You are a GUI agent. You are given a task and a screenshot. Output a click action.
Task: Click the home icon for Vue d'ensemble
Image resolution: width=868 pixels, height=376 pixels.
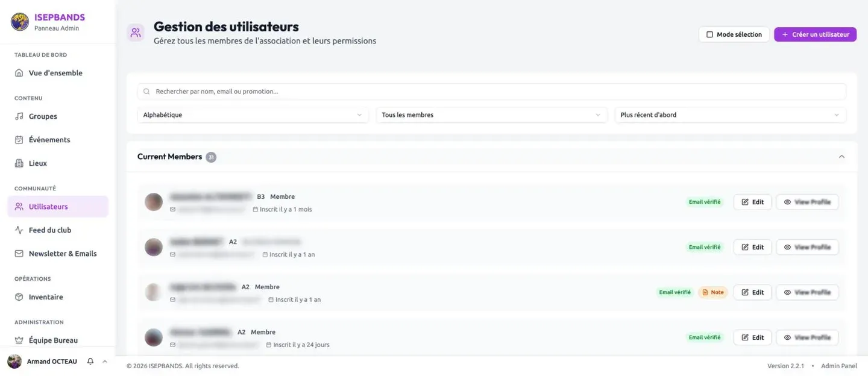tap(19, 73)
